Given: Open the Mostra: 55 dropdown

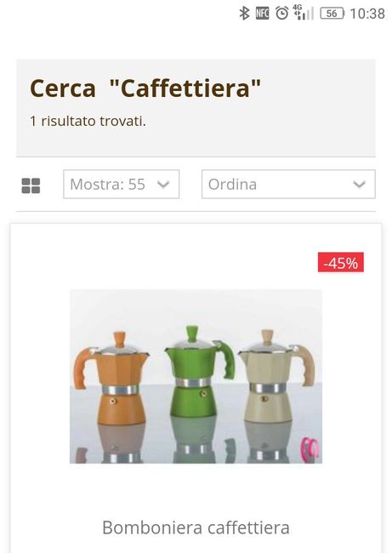Looking at the screenshot, I should [122, 184].
